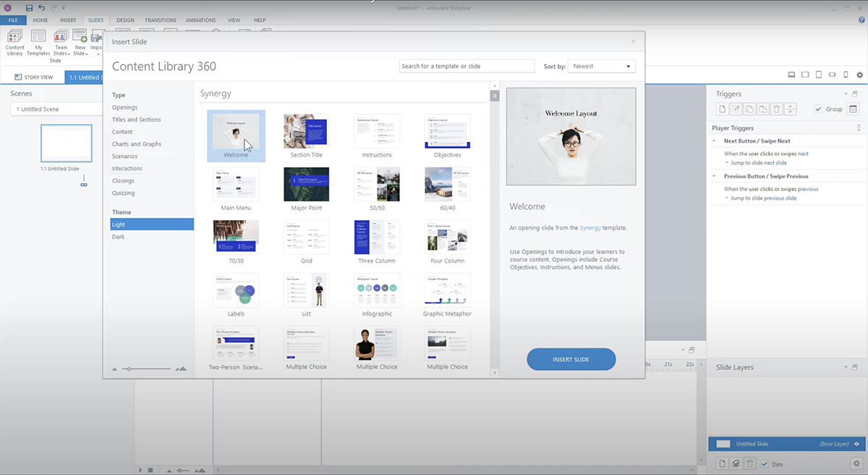The width and height of the screenshot is (868, 475).
Task: Select the Team Slides ribbon icon
Action: coord(61,42)
